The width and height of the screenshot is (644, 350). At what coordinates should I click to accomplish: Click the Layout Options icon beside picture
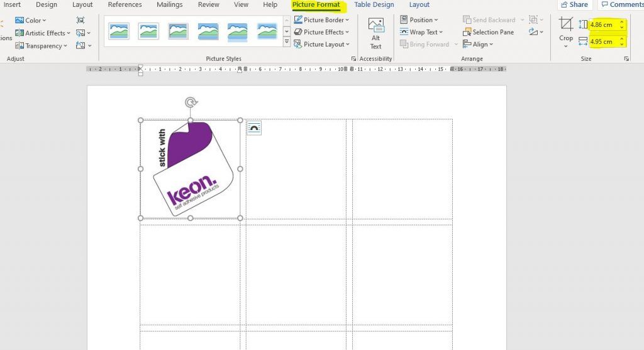[x=254, y=128]
